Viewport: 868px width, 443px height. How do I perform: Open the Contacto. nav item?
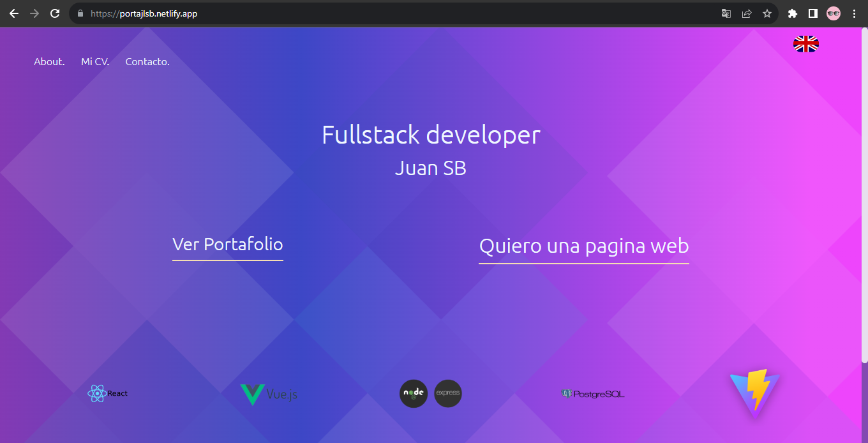click(147, 62)
